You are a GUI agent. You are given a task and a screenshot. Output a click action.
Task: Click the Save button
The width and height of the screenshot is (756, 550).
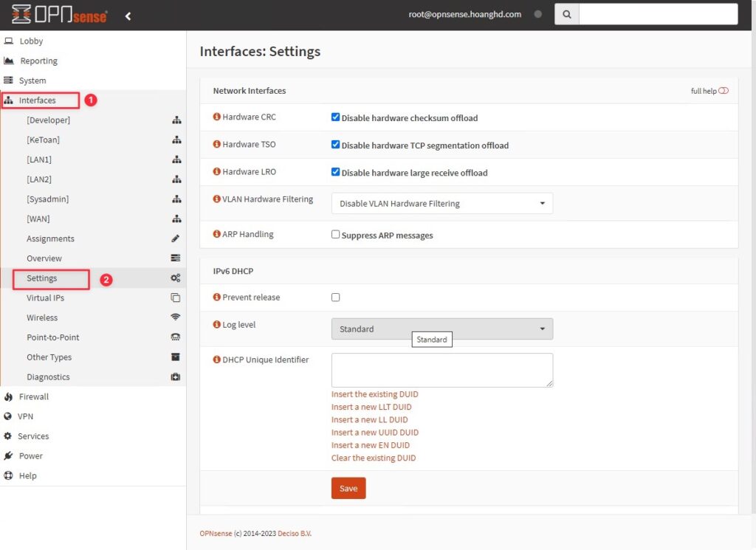(x=348, y=488)
